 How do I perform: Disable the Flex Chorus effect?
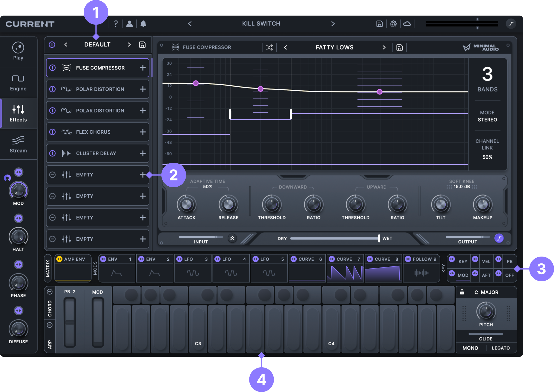coord(52,132)
